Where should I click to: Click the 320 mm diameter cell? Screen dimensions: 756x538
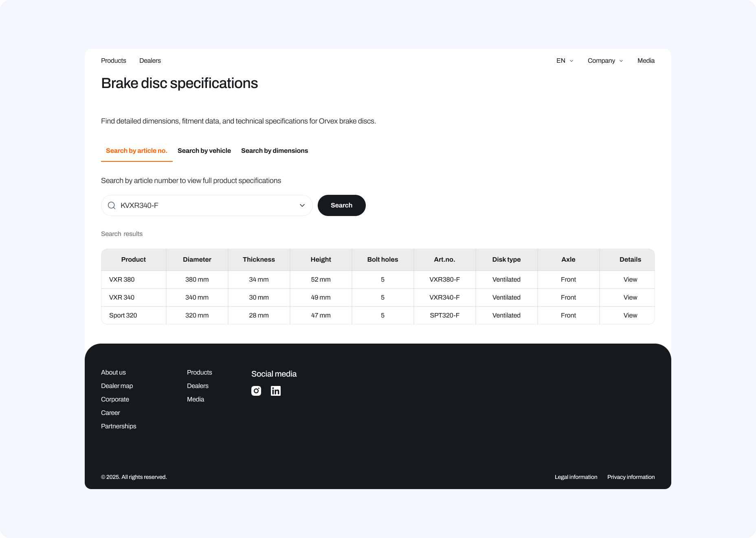tap(197, 315)
